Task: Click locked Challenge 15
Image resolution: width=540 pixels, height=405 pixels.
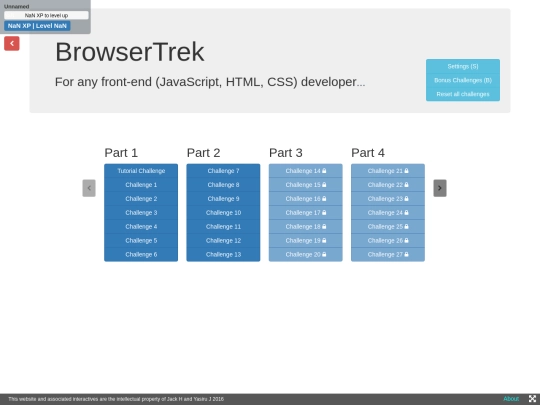Action: [x=305, y=185]
